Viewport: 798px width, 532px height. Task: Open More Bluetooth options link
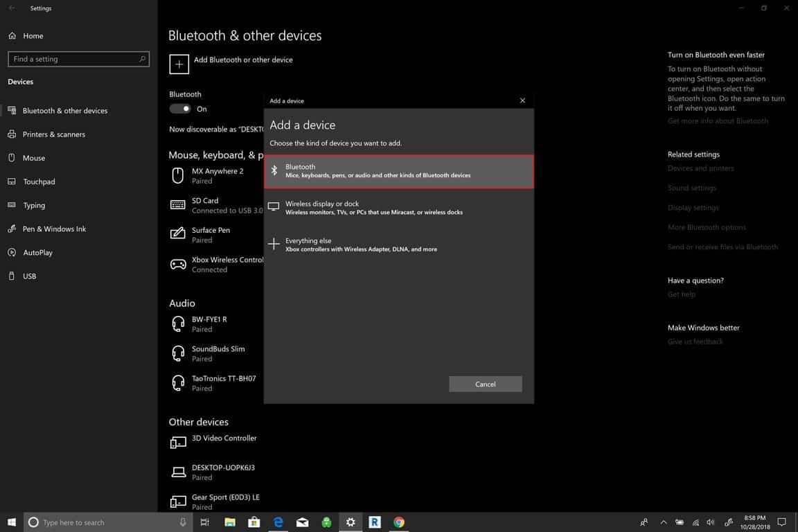tap(707, 227)
